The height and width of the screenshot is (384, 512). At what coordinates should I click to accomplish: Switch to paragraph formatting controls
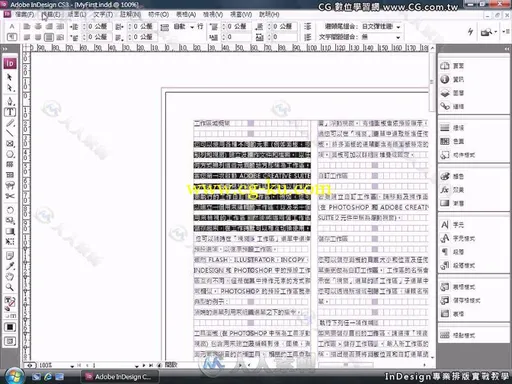[12, 37]
